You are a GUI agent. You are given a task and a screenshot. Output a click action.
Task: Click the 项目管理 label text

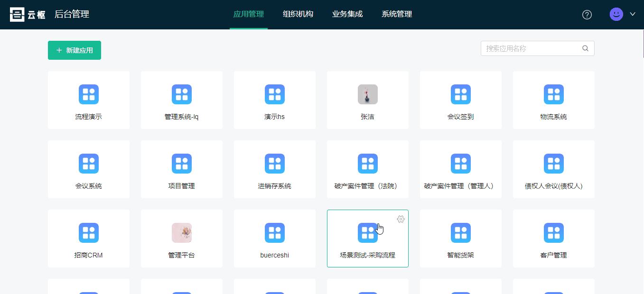(x=182, y=186)
